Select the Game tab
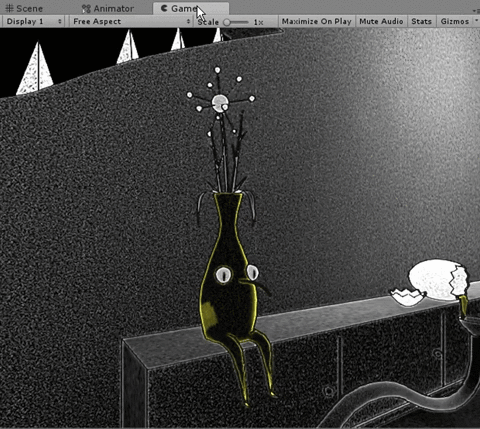The width and height of the screenshot is (480, 429). click(191, 8)
